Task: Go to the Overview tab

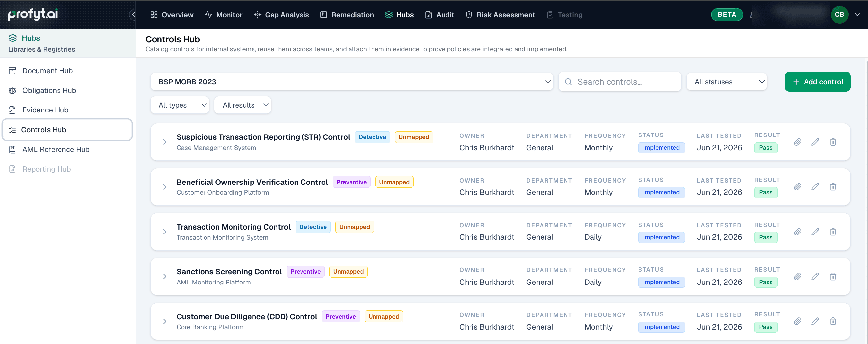Action: (x=172, y=14)
